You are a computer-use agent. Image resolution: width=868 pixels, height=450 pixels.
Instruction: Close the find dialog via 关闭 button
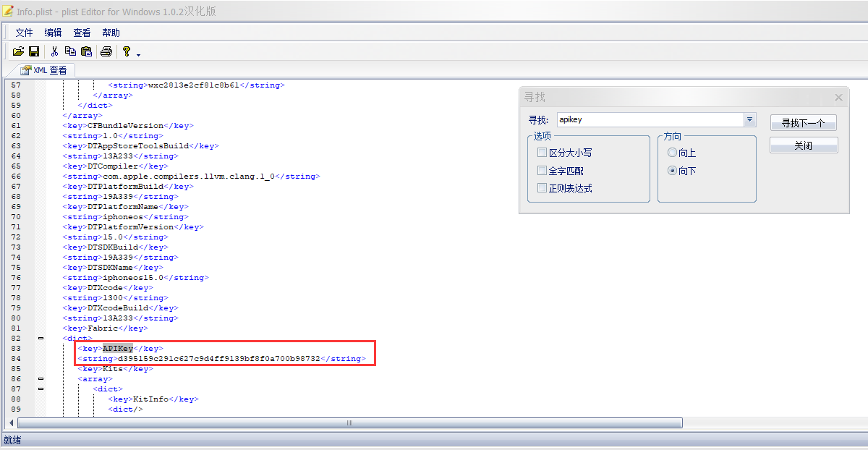(804, 145)
